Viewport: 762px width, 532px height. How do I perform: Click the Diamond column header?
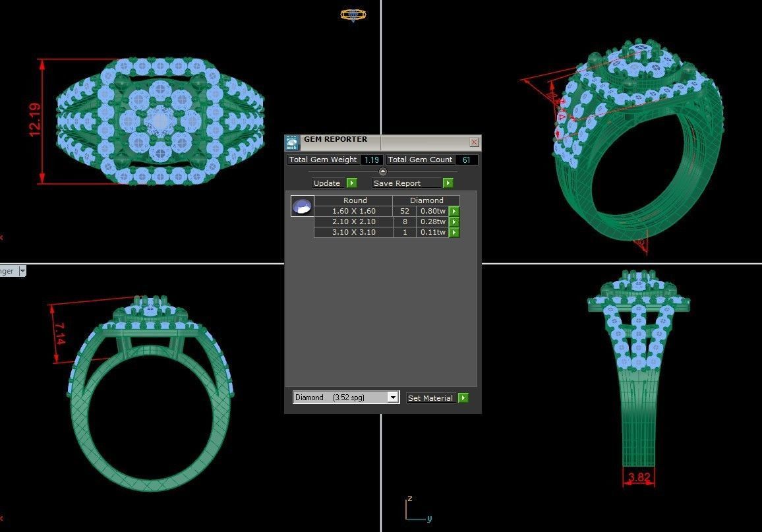(x=426, y=200)
